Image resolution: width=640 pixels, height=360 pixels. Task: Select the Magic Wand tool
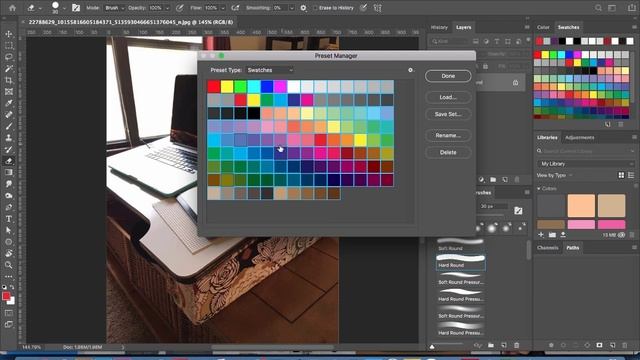[x=9, y=69]
